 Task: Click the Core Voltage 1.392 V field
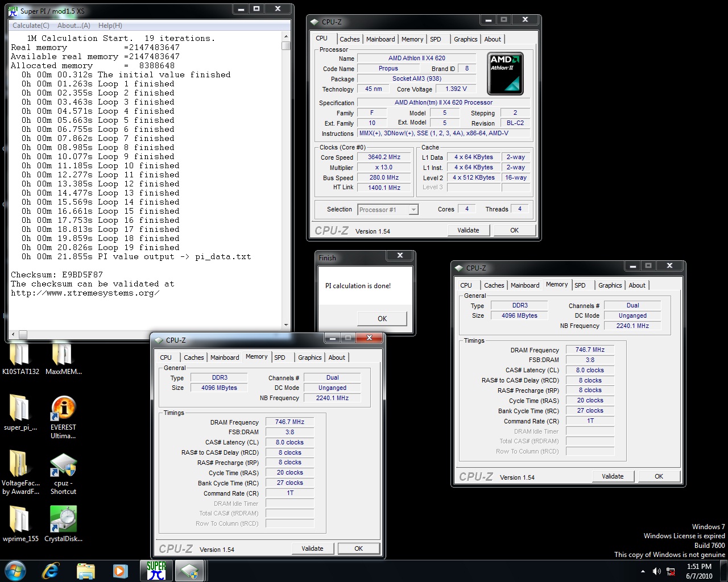click(456, 89)
